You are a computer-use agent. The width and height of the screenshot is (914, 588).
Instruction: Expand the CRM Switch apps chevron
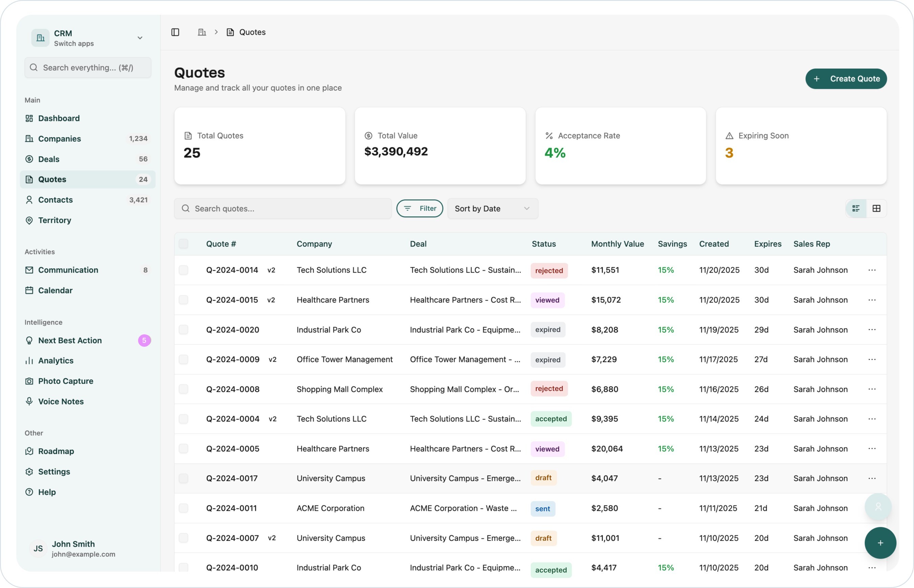tap(140, 38)
